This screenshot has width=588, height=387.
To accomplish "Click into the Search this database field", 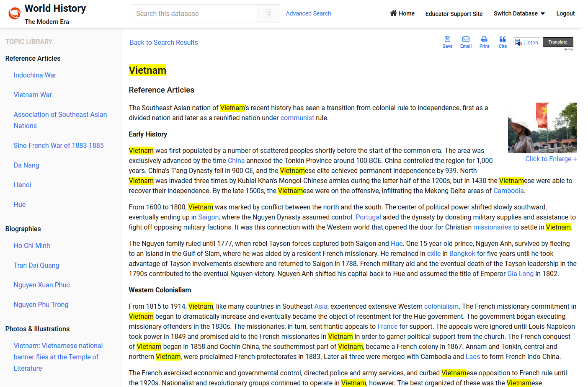I will [194, 14].
